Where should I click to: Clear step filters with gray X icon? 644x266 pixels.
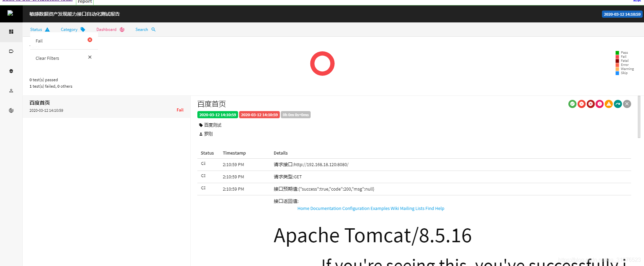coord(627,104)
